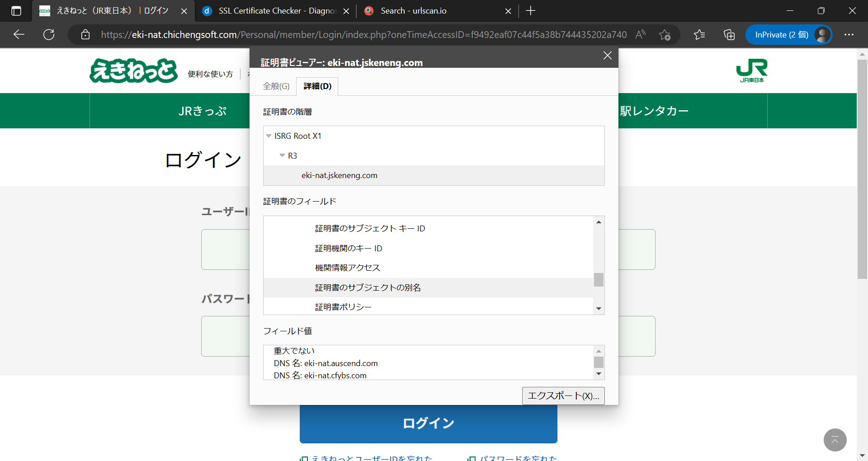Click the えきねっと logo
Screen dimensions: 868x461
[134, 71]
